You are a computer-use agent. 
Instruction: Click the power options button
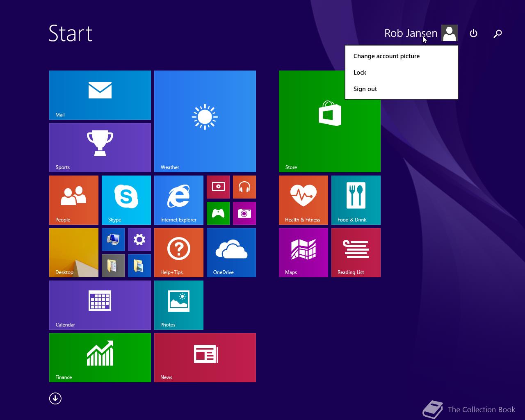coord(473,33)
